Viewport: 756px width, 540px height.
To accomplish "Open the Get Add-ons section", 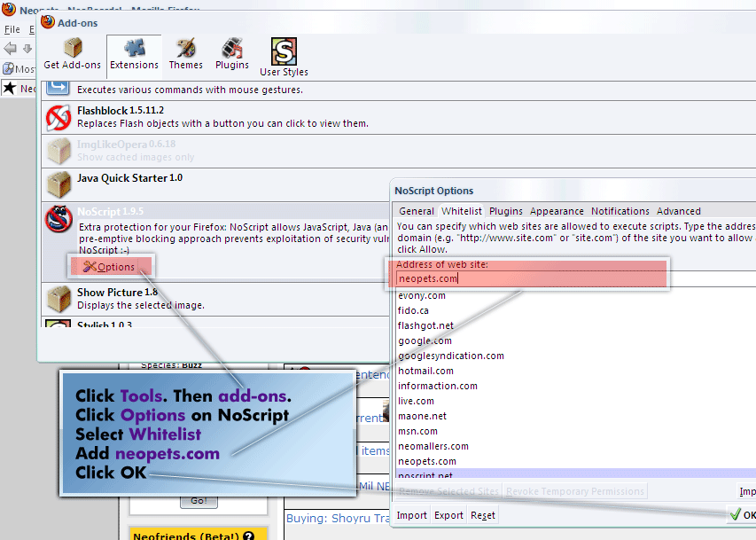I will (x=73, y=54).
